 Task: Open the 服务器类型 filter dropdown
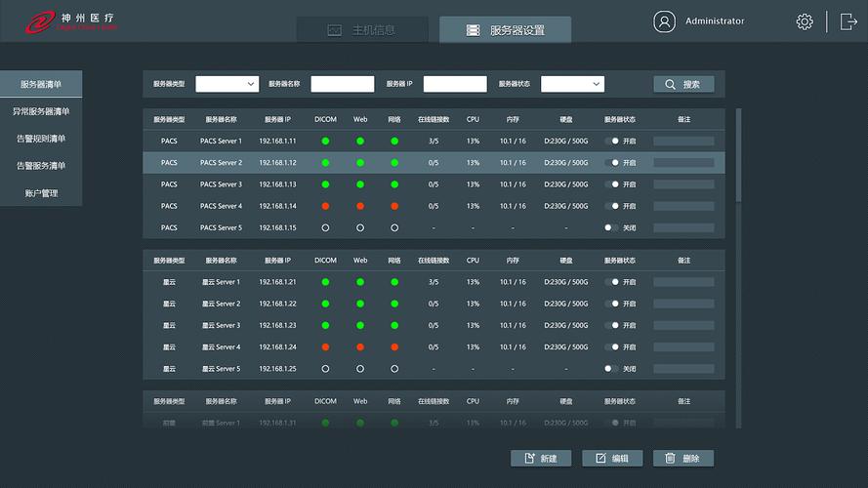point(227,84)
